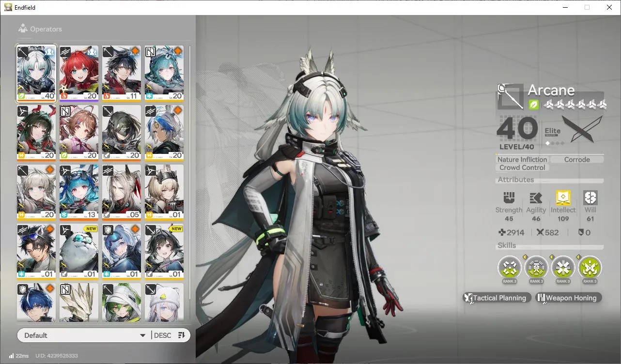The width and height of the screenshot is (621, 364).
Task: Select the green-haired red-horned operator card
Action: pos(36,133)
